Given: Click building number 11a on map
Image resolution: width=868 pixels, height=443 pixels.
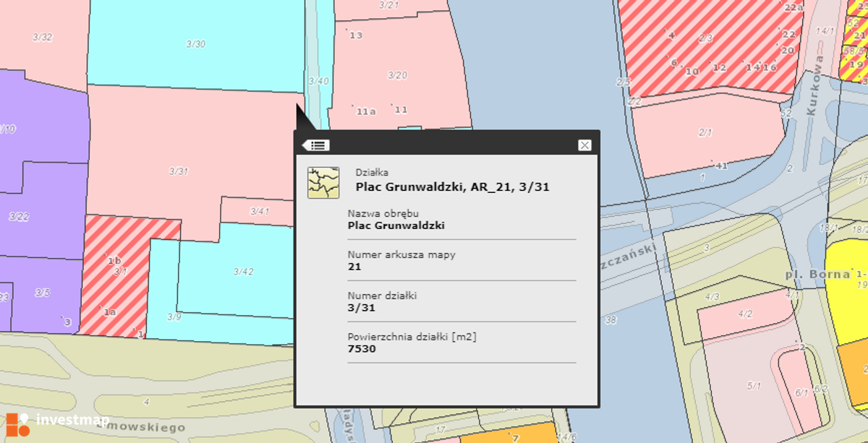Looking at the screenshot, I should [x=365, y=111].
